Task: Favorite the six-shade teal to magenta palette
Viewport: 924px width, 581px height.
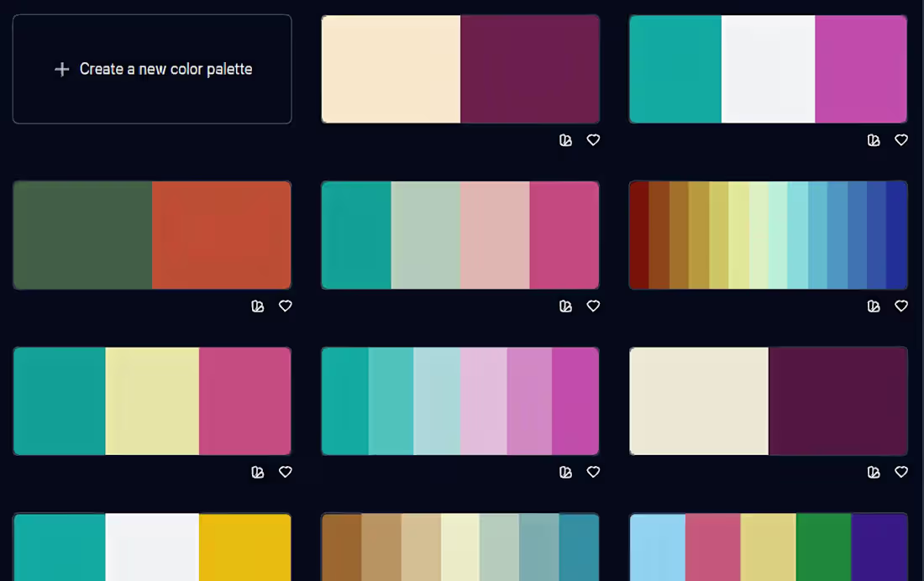Action: 593,473
